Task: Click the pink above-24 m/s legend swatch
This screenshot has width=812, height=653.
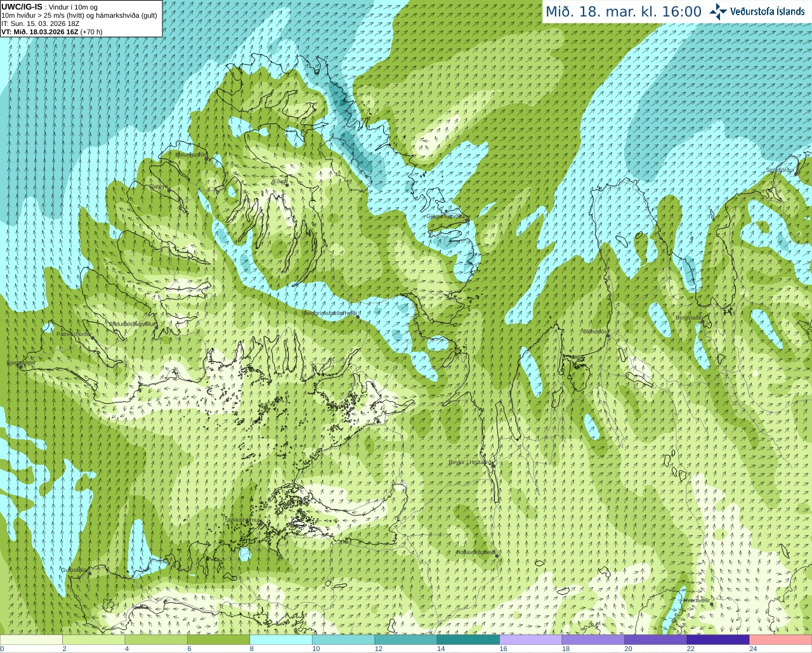Action: pyautogui.click(x=781, y=640)
